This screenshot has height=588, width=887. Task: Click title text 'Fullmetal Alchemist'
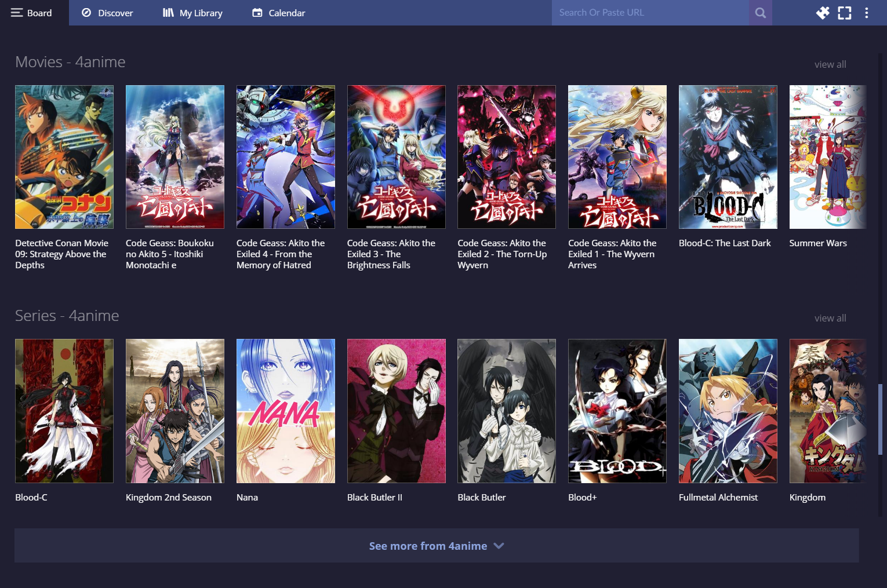[718, 498]
